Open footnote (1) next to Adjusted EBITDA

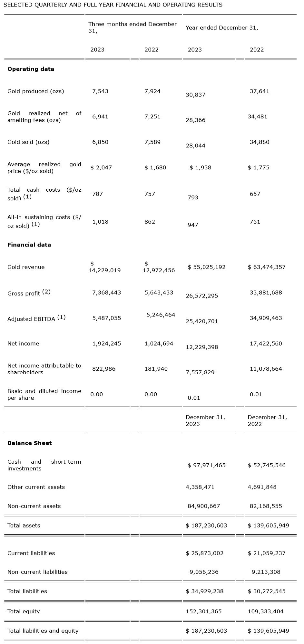61,317
